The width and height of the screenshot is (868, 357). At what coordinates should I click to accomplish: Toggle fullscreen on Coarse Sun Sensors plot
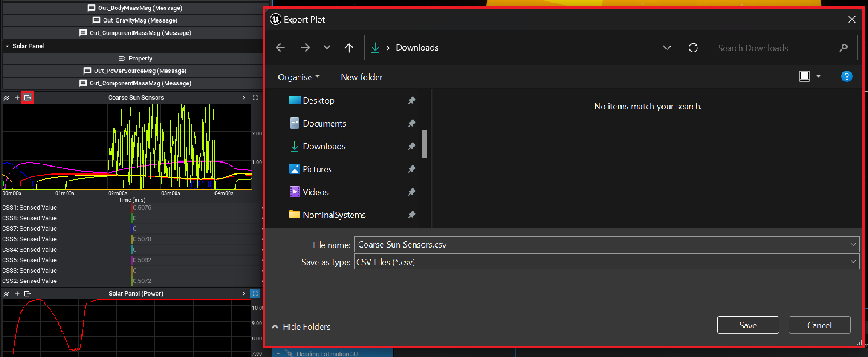(255, 98)
